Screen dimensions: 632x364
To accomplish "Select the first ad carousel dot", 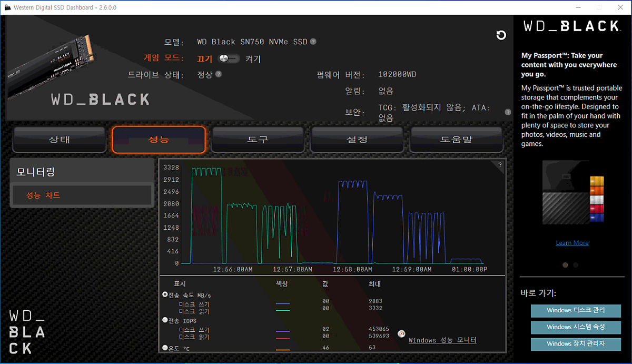I will tap(566, 265).
